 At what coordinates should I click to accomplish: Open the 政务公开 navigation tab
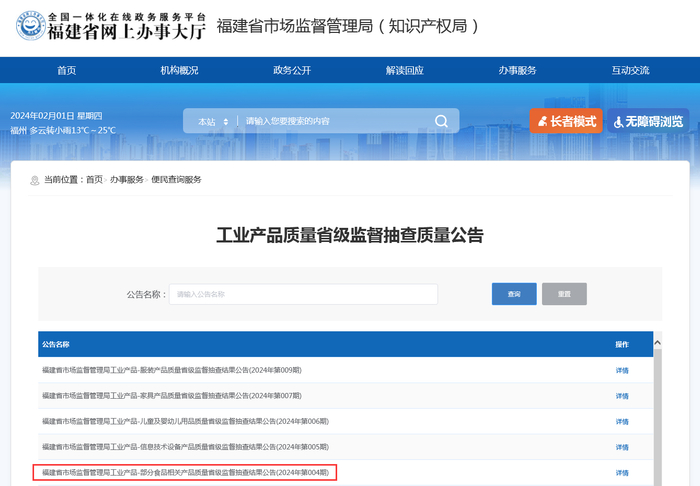point(292,70)
